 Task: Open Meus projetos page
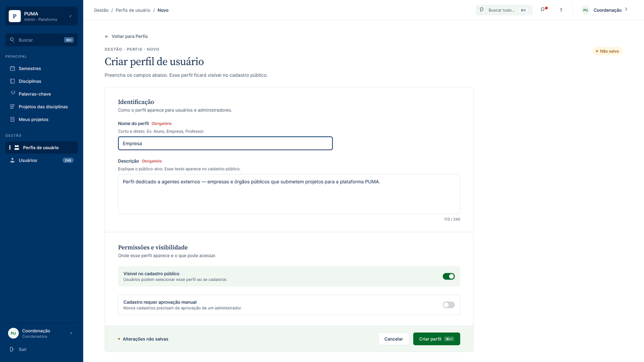click(41, 119)
